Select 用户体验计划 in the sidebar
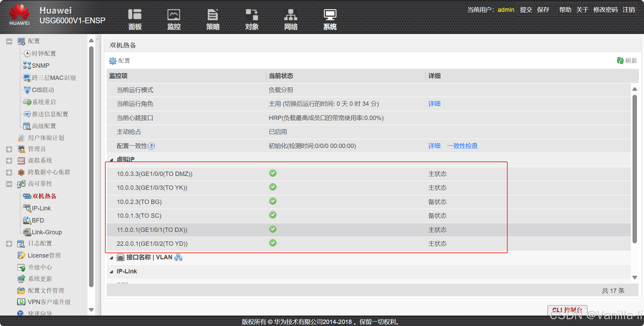This screenshot has height=326, width=644. point(46,138)
